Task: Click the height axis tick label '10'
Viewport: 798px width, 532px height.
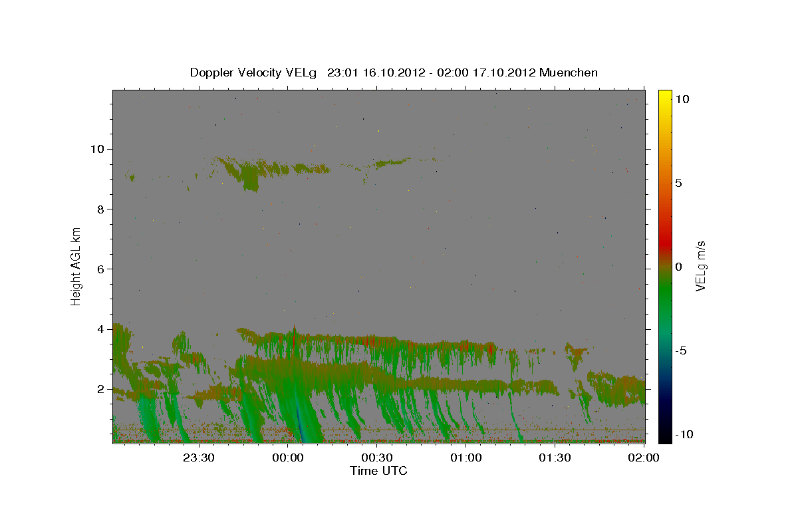Action: pyautogui.click(x=97, y=149)
